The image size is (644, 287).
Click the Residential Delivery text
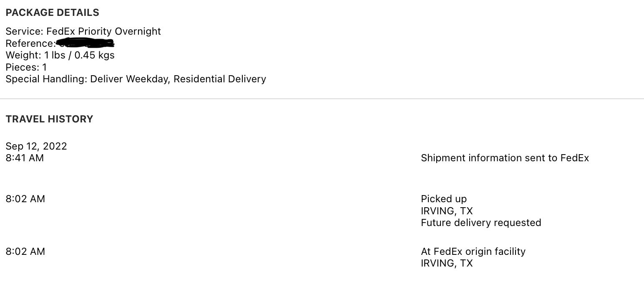click(x=220, y=79)
